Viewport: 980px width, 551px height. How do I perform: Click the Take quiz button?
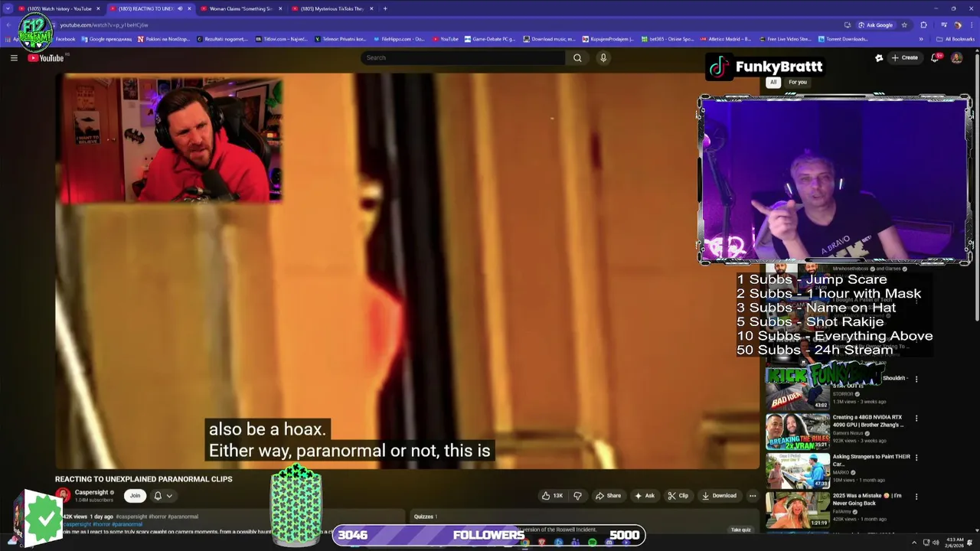(x=741, y=530)
